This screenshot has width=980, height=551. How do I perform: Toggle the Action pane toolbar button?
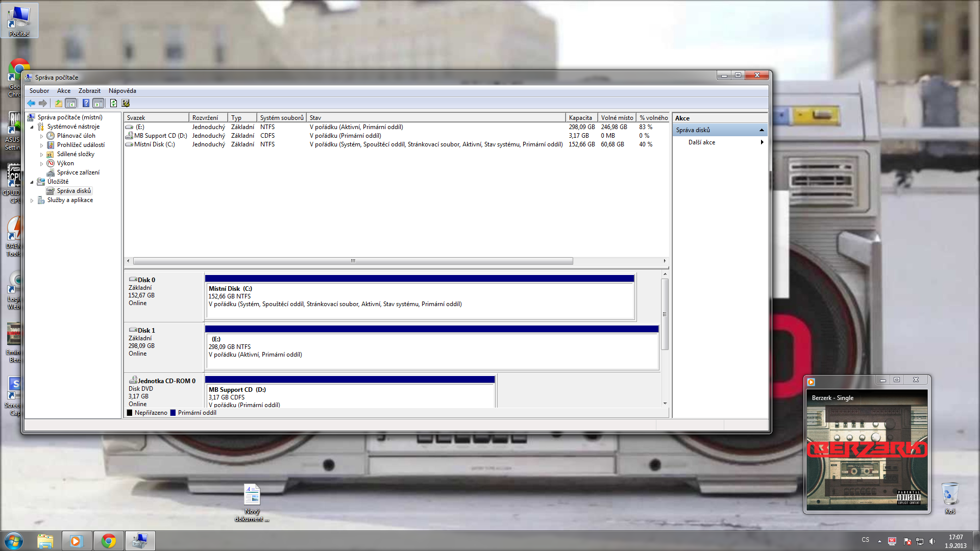(99, 104)
